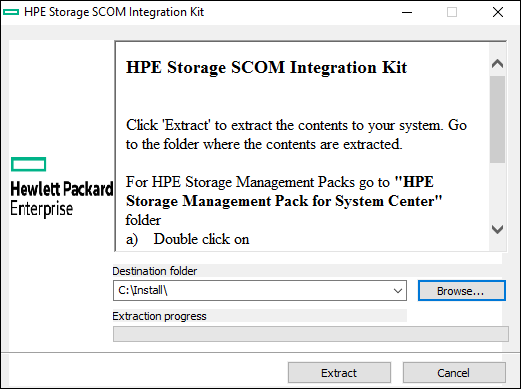This screenshot has height=389, width=521.
Task: Click the scrollbar track below the thumb
Action: 498,192
